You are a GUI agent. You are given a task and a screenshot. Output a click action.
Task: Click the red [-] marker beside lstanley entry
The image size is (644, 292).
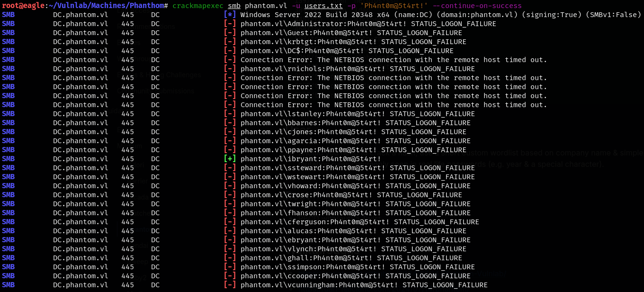[230, 114]
